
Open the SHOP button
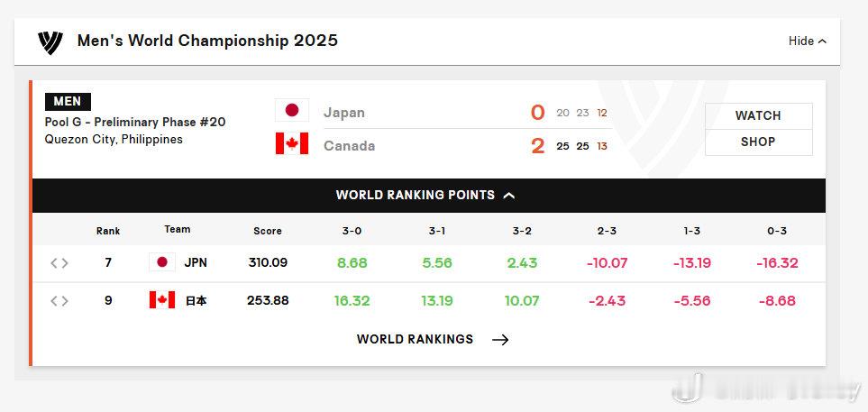tap(758, 142)
